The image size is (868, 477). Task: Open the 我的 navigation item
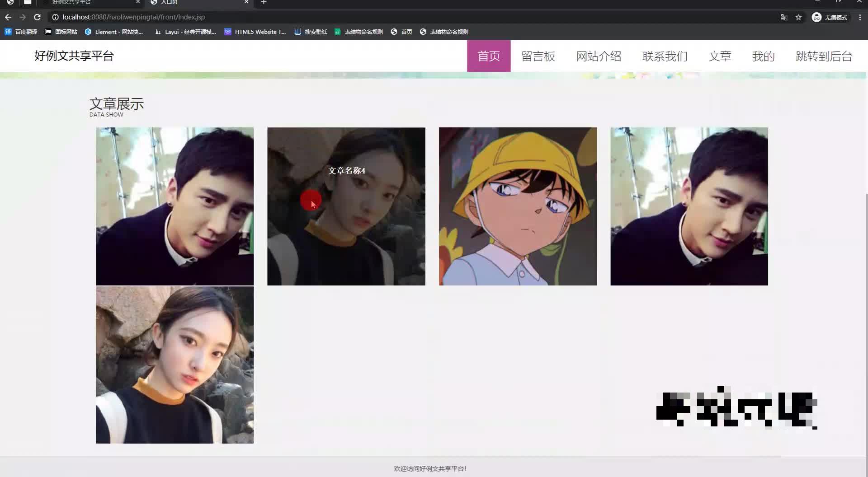pos(763,56)
